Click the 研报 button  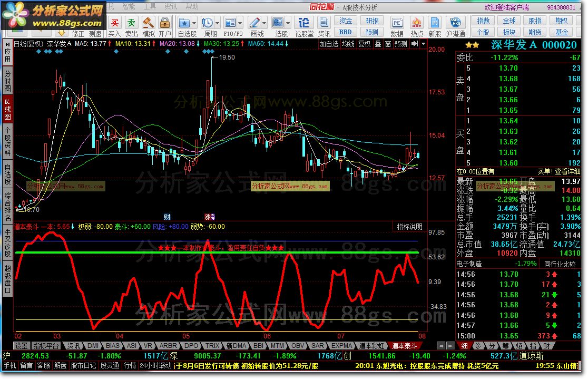[x=373, y=21]
